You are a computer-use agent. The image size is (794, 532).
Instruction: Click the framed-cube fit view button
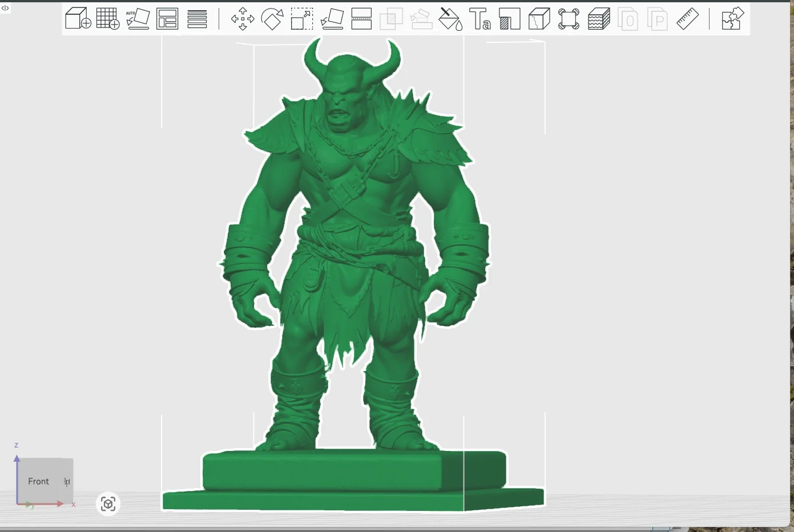(x=108, y=504)
